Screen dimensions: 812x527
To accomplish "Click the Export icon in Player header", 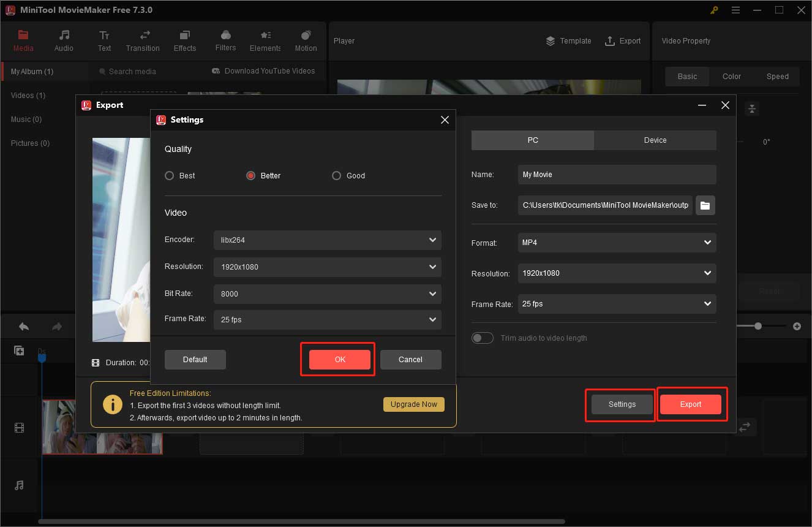I will click(609, 41).
